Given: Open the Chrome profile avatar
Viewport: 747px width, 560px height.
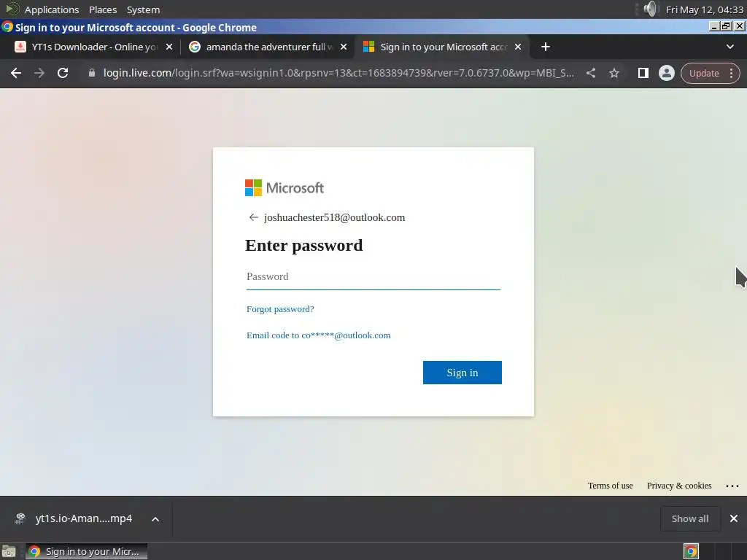Looking at the screenshot, I should click(x=667, y=73).
